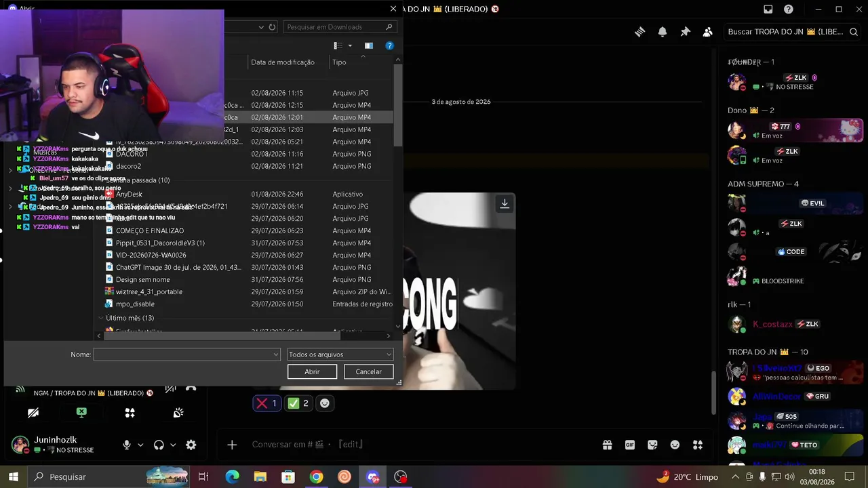
Task: Toggle noise suppression in voice panel
Action: (x=170, y=389)
